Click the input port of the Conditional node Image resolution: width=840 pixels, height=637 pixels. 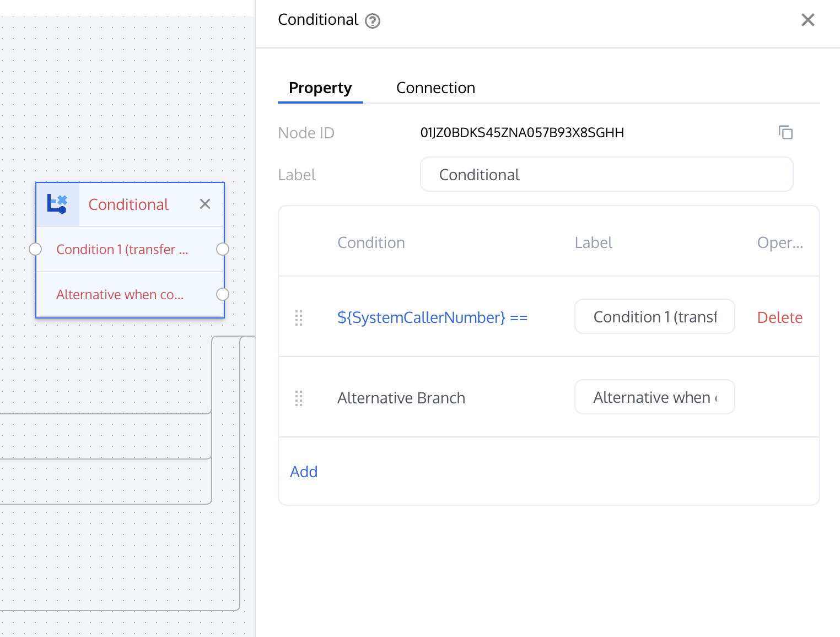[35, 249]
